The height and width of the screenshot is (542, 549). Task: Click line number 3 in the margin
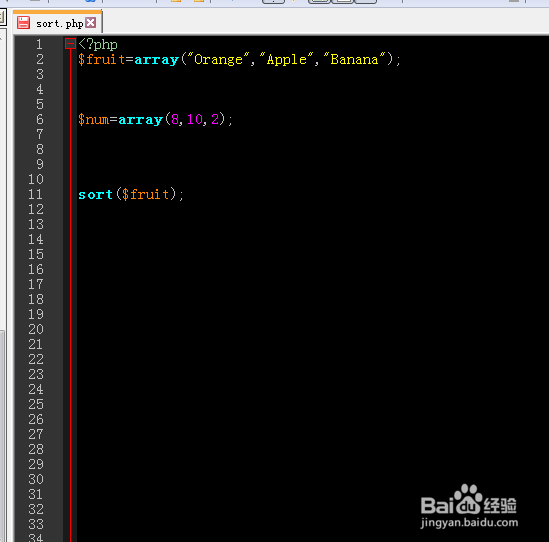point(40,74)
